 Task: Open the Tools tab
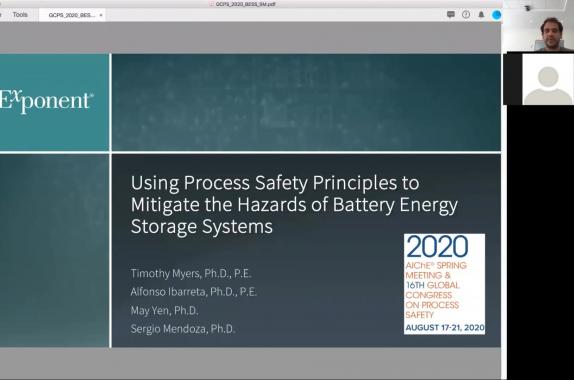point(20,15)
